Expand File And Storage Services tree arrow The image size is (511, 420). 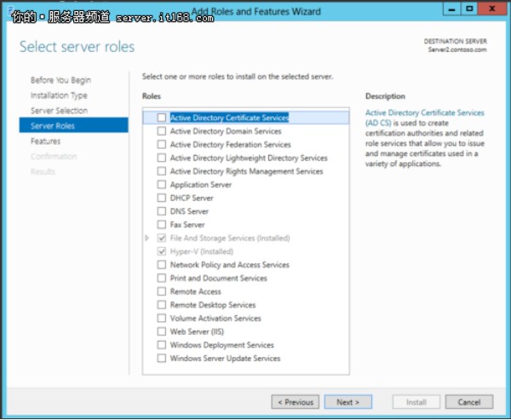[x=147, y=238]
